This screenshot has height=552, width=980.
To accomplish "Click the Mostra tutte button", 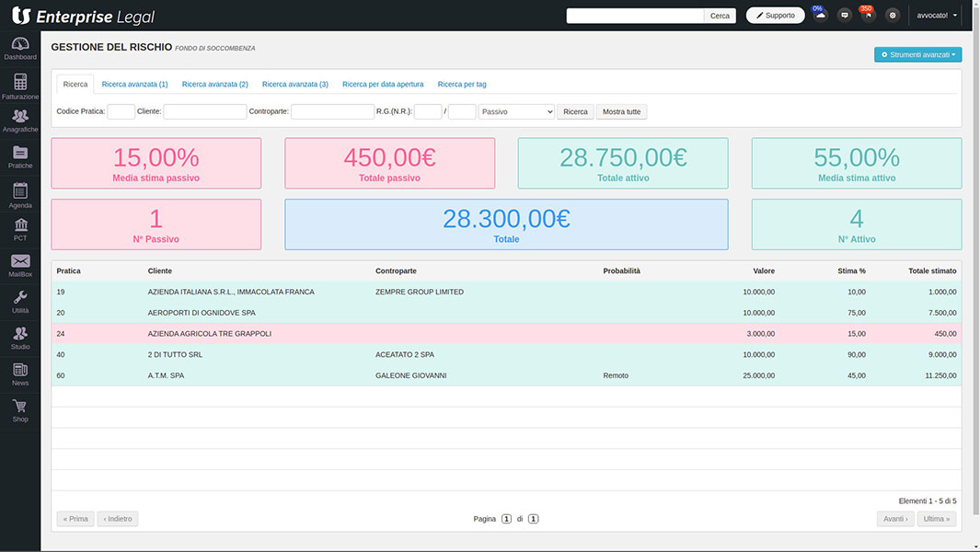I will [x=621, y=112].
